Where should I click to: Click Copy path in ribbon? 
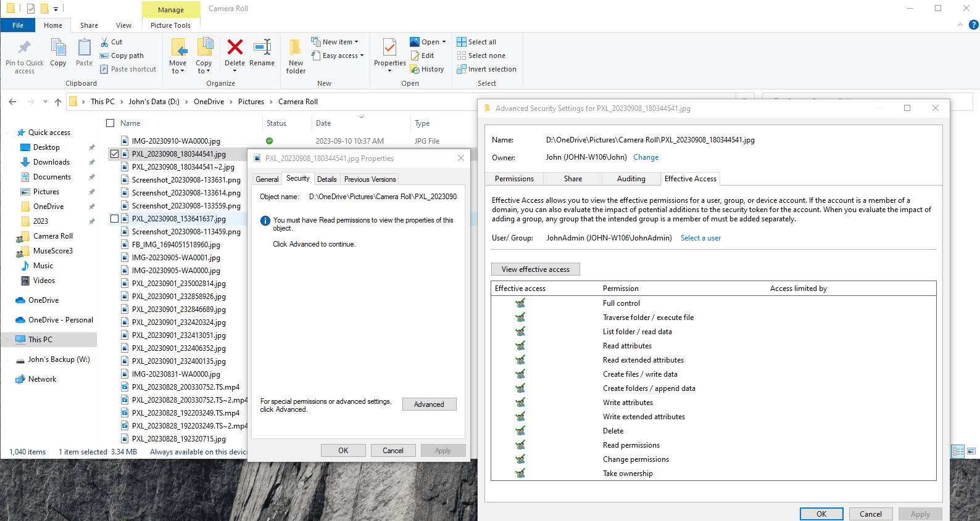coord(122,55)
